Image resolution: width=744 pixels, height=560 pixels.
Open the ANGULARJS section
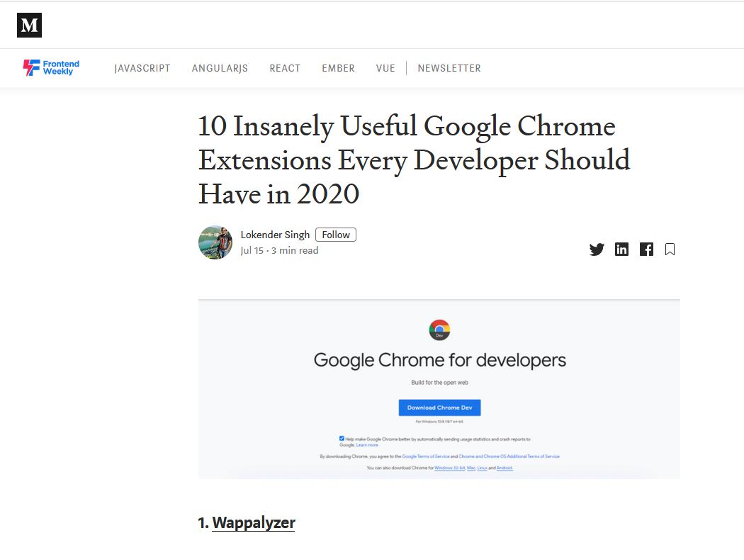click(x=220, y=68)
